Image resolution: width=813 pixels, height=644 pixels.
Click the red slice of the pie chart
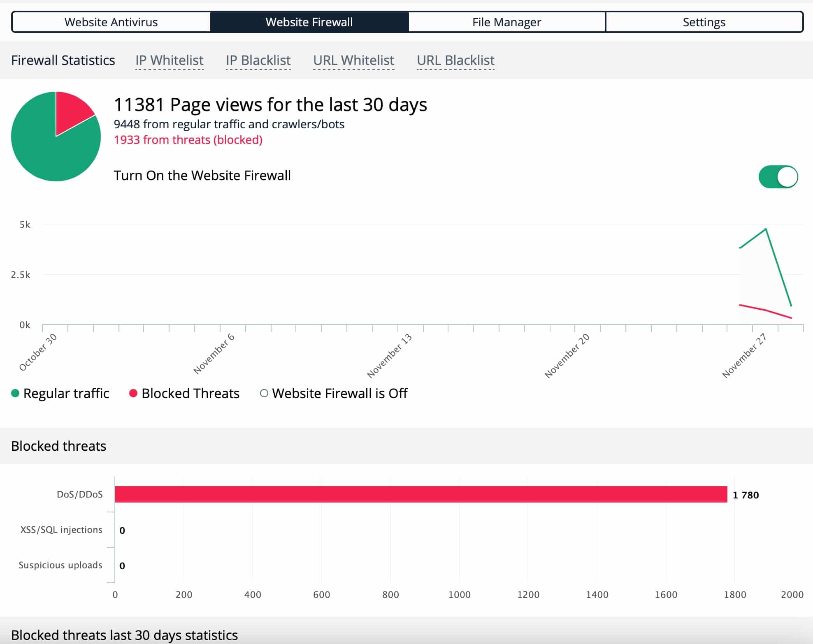[72, 111]
